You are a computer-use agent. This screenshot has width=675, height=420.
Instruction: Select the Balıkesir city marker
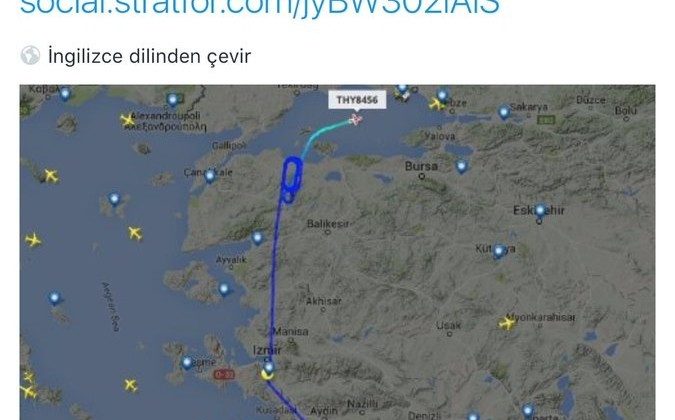328,232
